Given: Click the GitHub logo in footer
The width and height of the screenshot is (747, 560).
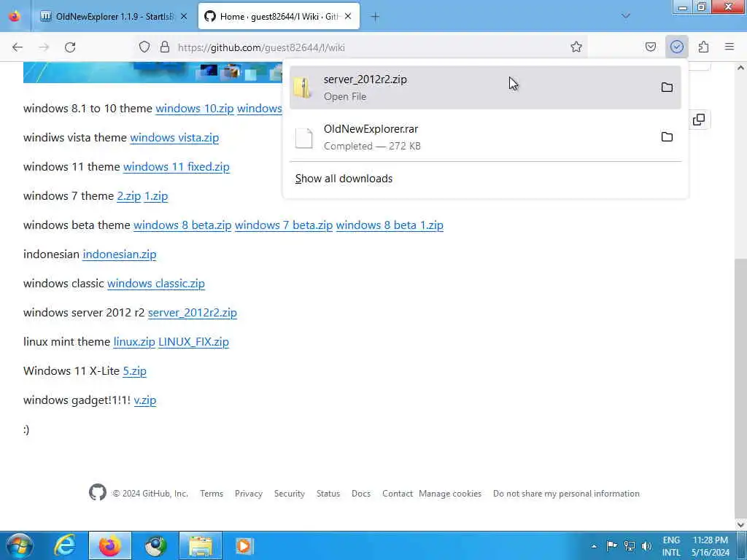Looking at the screenshot, I should click(x=98, y=492).
